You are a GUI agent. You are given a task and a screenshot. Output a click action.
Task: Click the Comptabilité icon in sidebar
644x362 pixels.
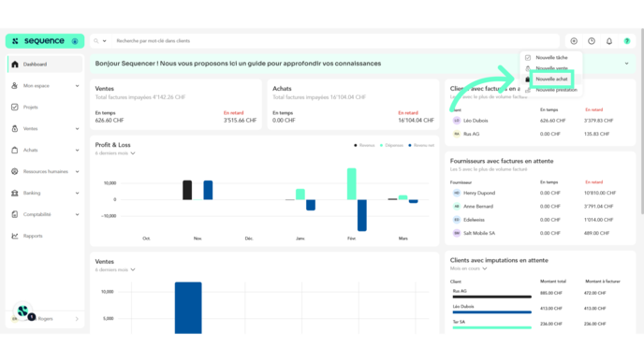click(x=15, y=214)
